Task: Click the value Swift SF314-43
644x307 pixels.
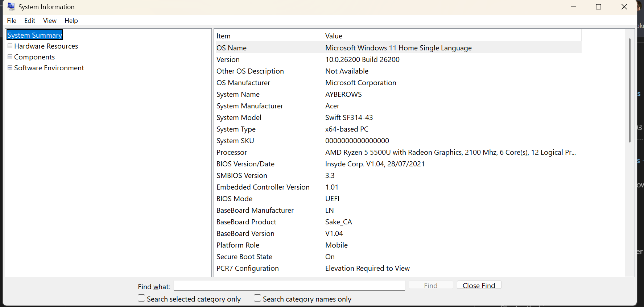Action: [349, 117]
